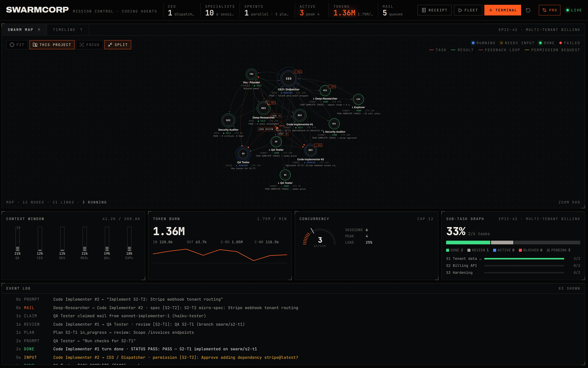Select the idle OPUS Deep-Researcher RES node
This screenshot has width=588, height=368.
(263, 108)
